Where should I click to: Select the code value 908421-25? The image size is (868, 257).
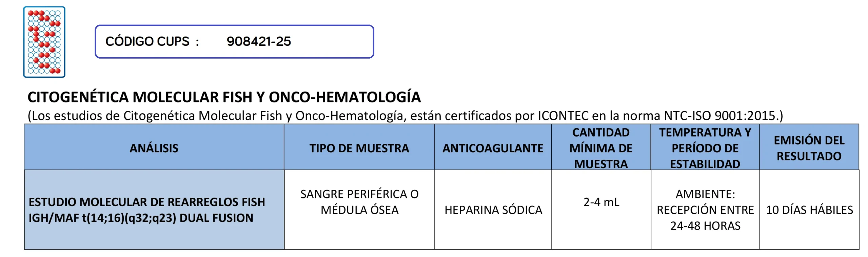[259, 42]
